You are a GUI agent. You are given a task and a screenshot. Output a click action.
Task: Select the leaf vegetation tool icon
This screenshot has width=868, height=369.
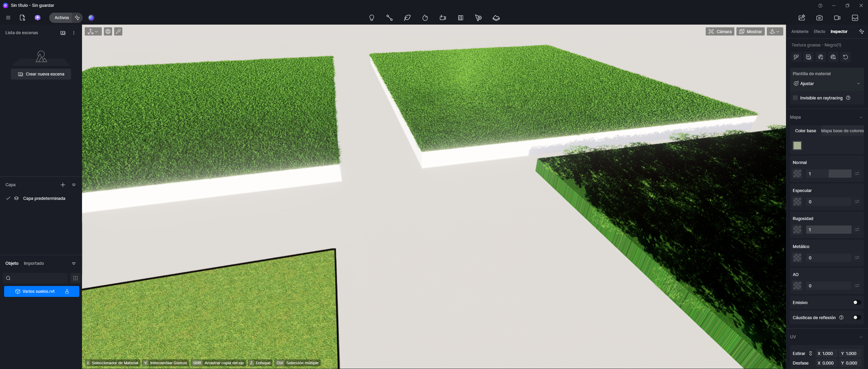(x=407, y=18)
